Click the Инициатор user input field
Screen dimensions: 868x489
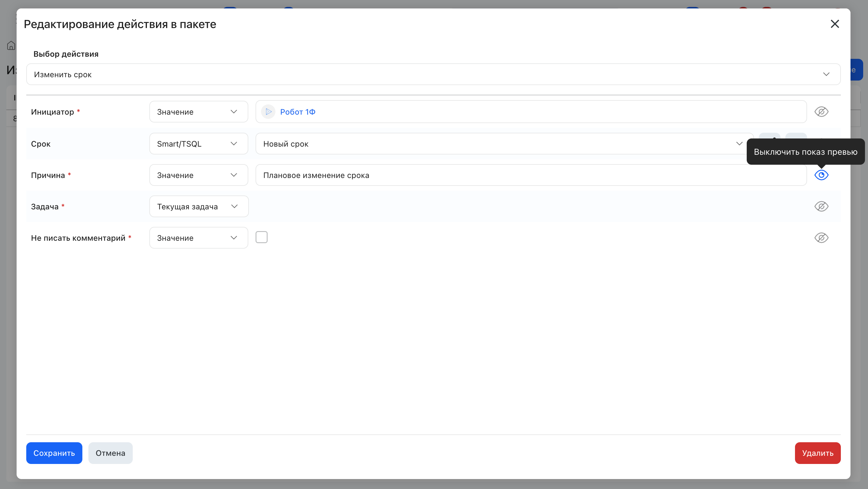[531, 112]
